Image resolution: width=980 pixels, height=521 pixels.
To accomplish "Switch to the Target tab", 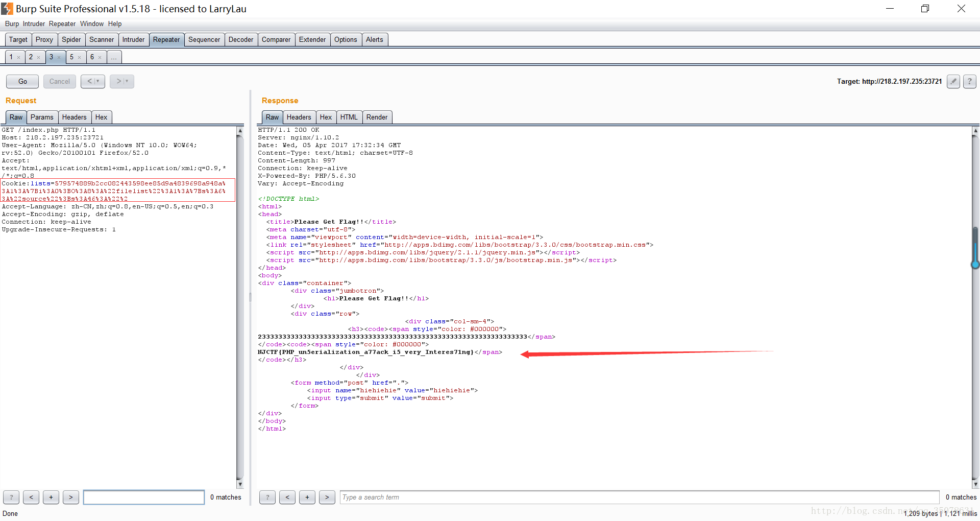I will pyautogui.click(x=18, y=39).
